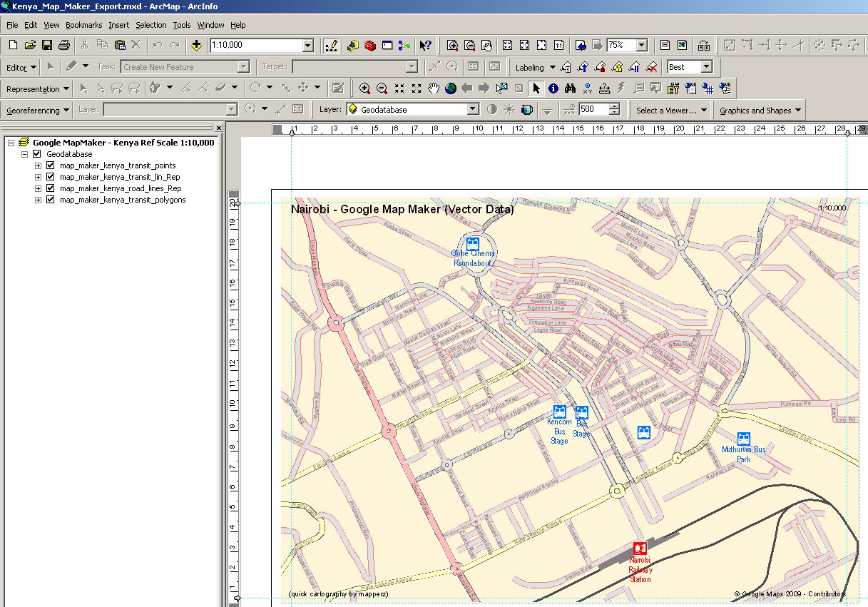
Task: Open ArcToolbox red toolbox icon
Action: [x=370, y=45]
